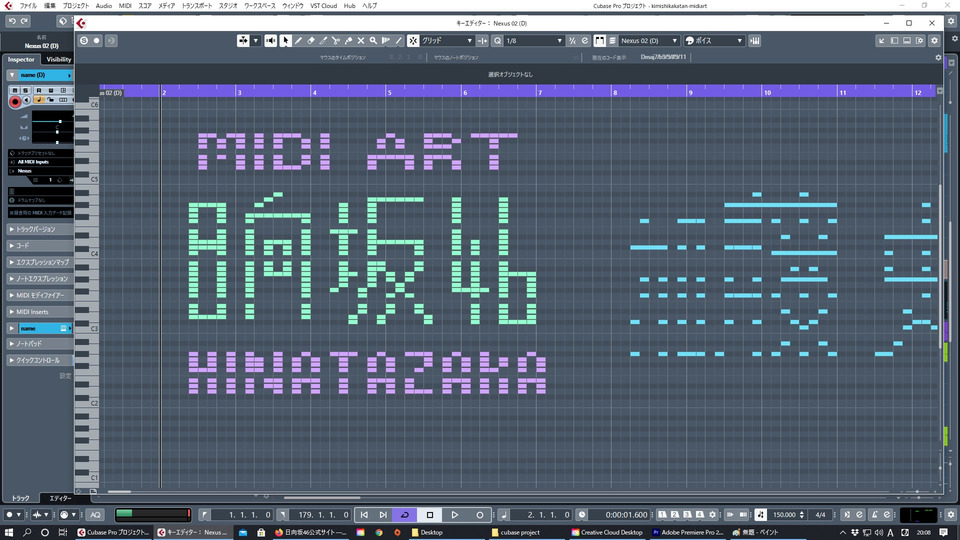Select the Time Warp tool
The height and width of the screenshot is (540, 960).
[x=386, y=40]
